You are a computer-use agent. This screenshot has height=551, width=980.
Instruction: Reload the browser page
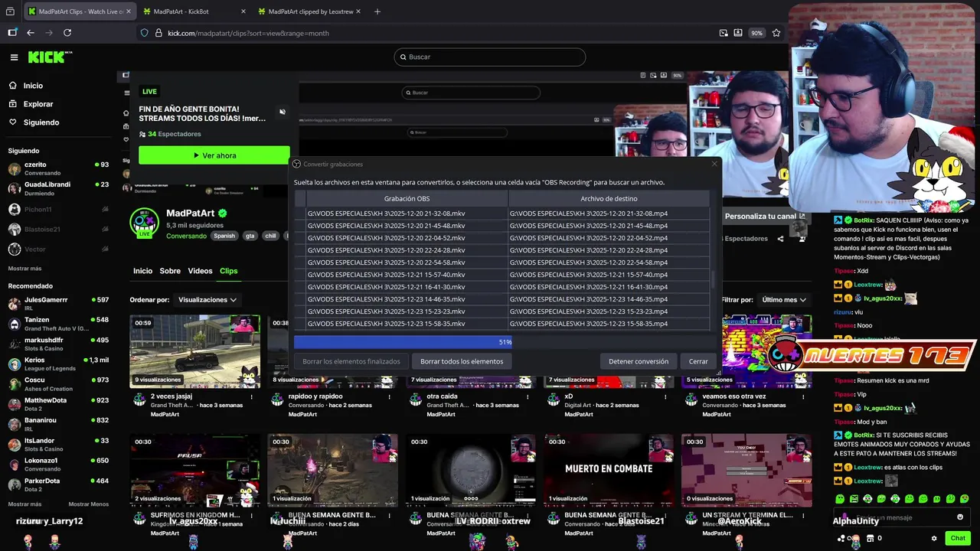tap(67, 33)
